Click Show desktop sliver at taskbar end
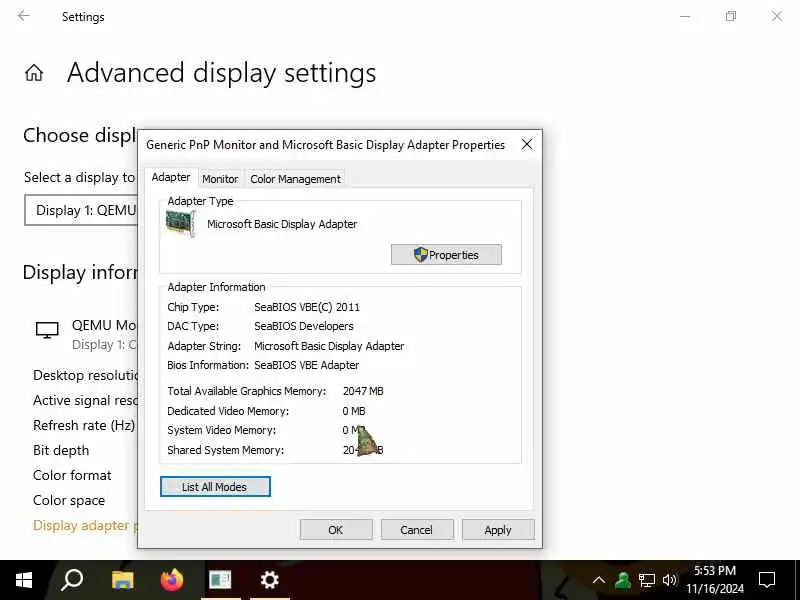Image resolution: width=800 pixels, height=600 pixels. (797, 580)
